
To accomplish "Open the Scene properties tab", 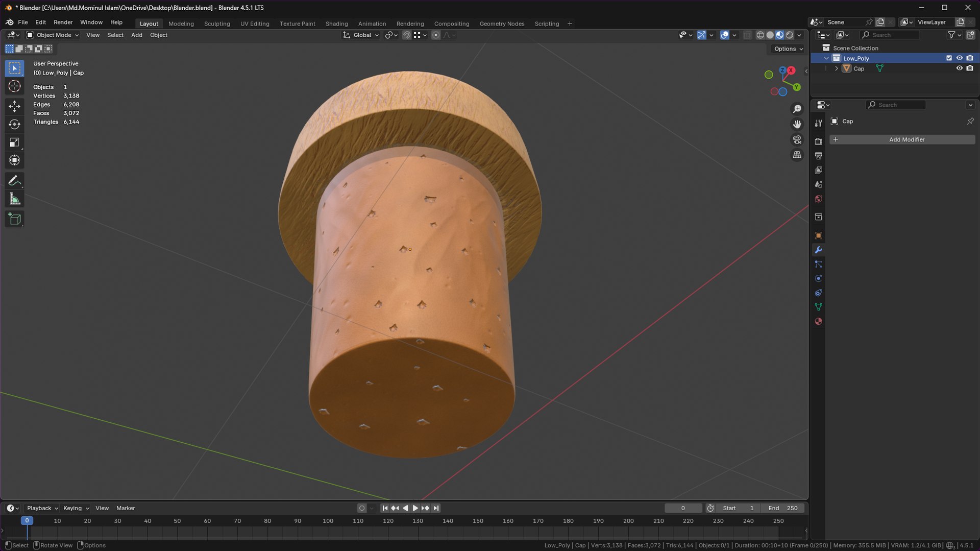I will coord(818,184).
